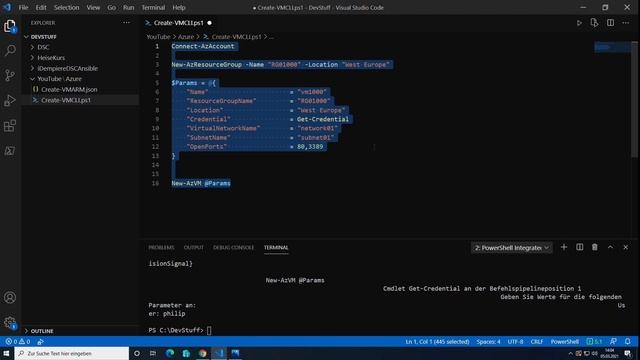This screenshot has height=360, width=640.
Task: Open the PowerShell command explorer icon
Action: 10,151
